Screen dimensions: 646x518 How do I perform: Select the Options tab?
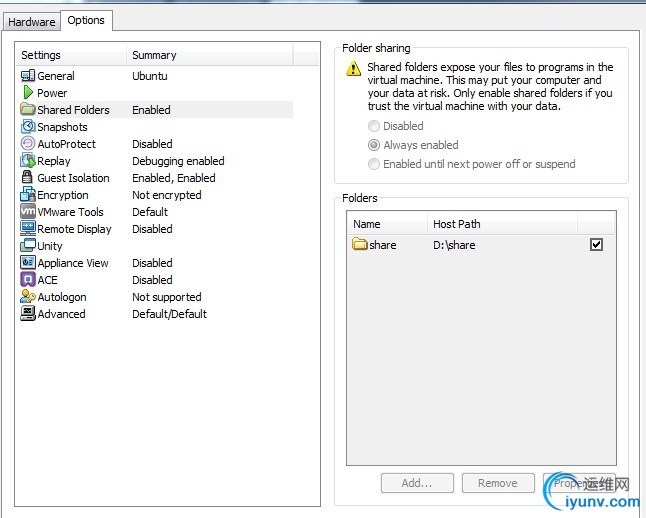pos(86,20)
